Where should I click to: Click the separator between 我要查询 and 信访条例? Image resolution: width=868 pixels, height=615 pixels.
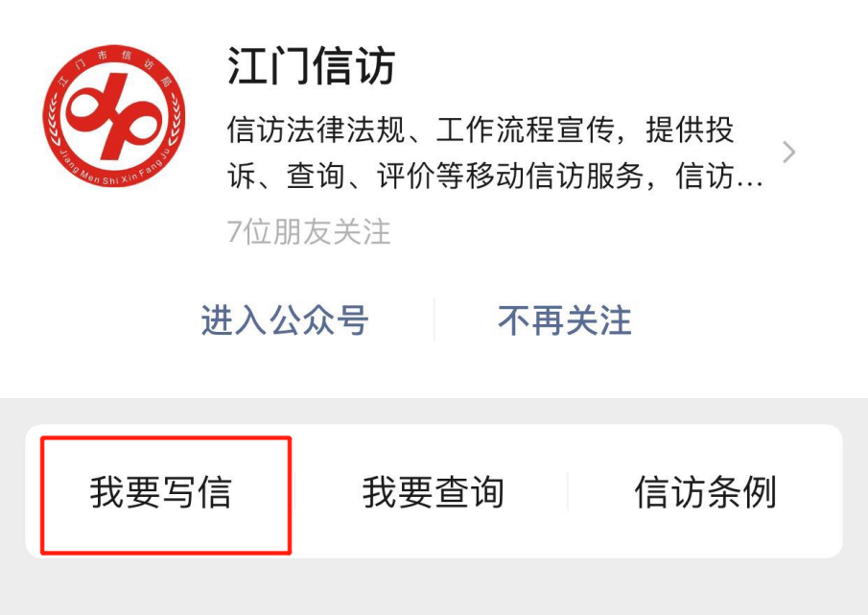569,491
